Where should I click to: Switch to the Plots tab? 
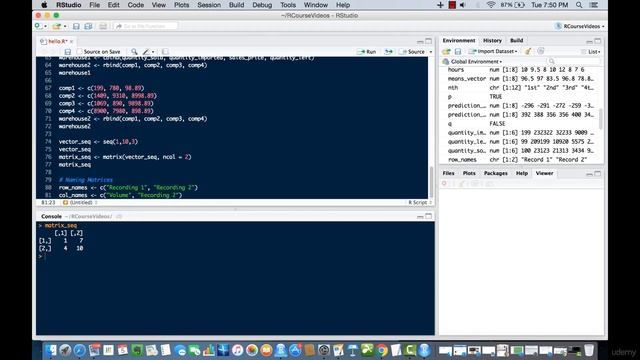tap(469, 173)
